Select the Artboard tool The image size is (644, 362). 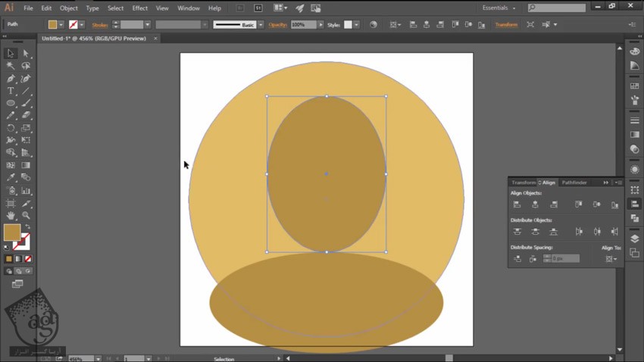pos(11,203)
